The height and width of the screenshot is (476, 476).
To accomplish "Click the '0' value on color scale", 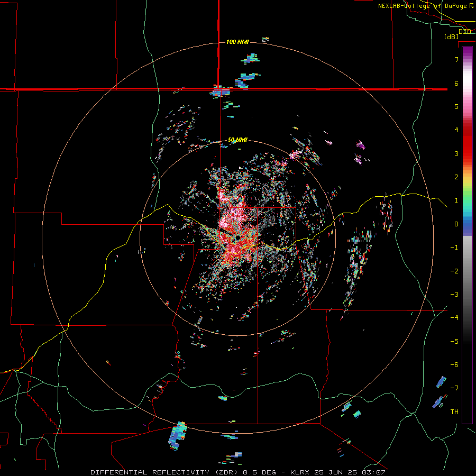I will point(456,224).
